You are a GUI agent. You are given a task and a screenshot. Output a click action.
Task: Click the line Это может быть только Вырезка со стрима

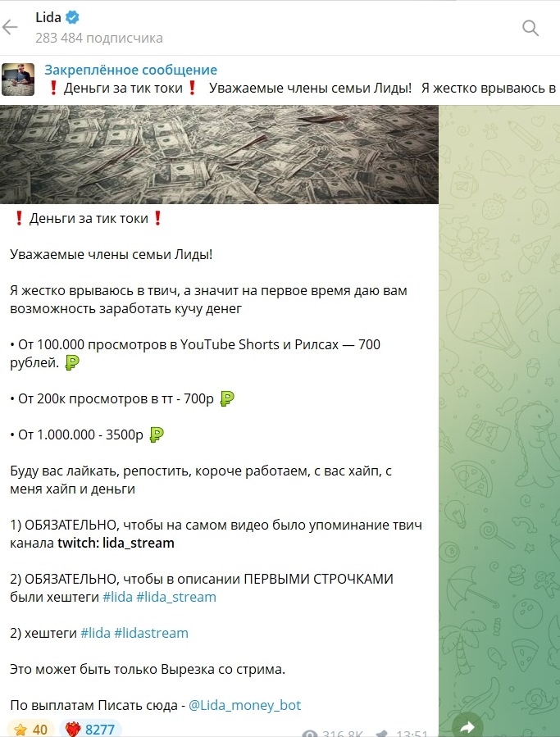click(x=148, y=669)
